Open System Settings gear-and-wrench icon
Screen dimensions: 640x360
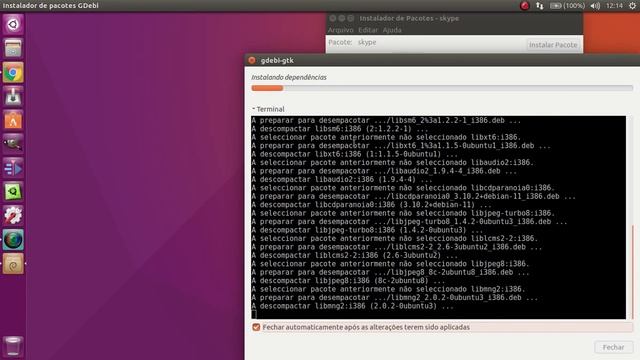(x=13, y=216)
